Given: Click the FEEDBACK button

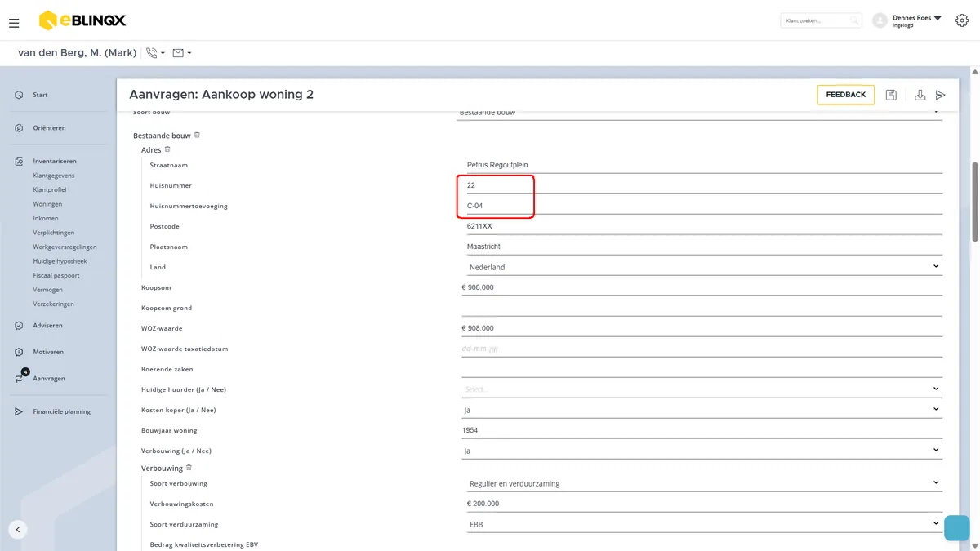Looking at the screenshot, I should pos(846,95).
